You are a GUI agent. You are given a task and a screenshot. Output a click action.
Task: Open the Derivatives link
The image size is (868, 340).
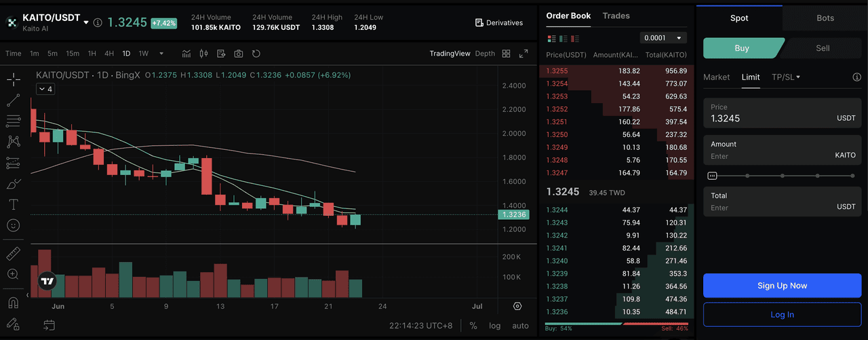click(x=499, y=22)
